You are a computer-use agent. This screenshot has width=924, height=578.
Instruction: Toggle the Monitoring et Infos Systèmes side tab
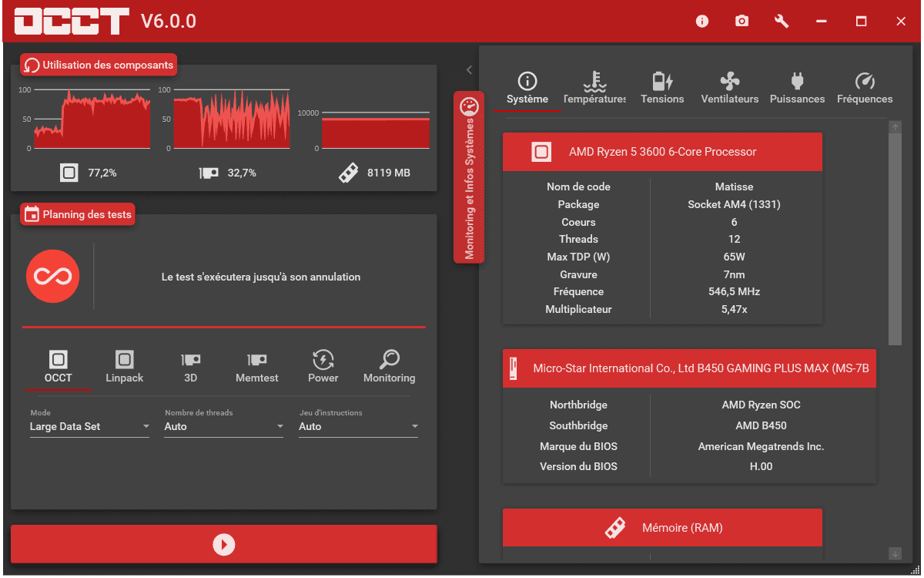point(469,177)
